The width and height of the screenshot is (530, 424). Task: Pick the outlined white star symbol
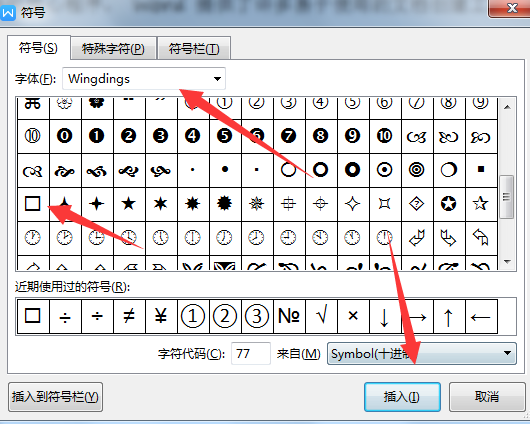pyautogui.click(x=480, y=204)
